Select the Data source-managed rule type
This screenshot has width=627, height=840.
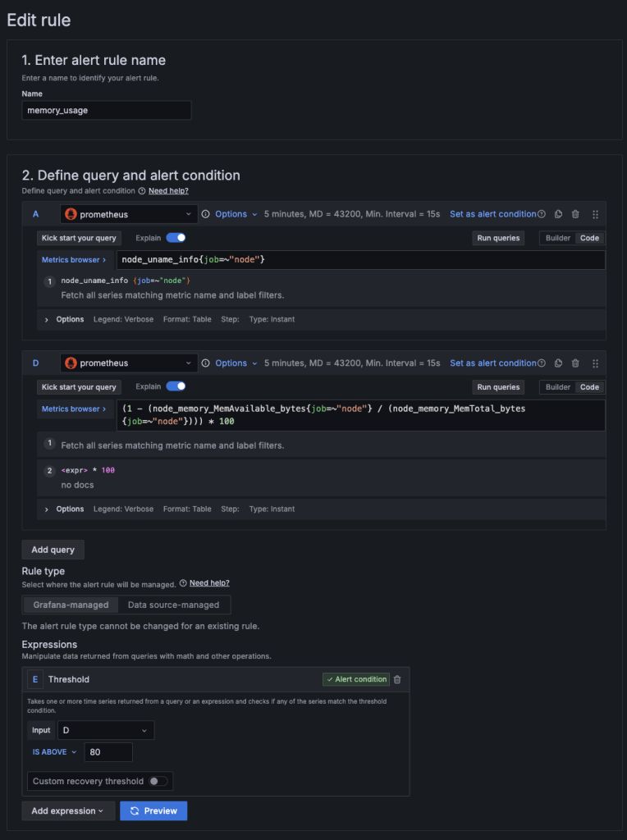tap(173, 605)
